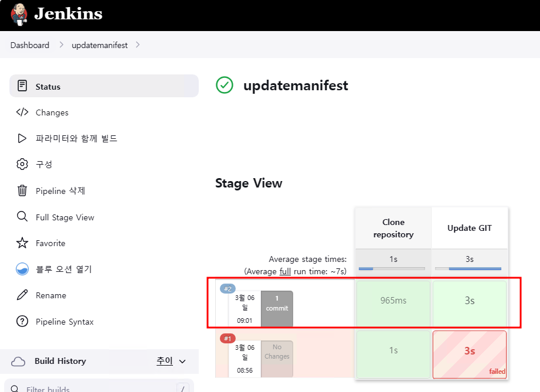Viewport: 540px width, 392px height.
Task: Expand chevron after updatemanifest breadcrumb
Action: click(138, 45)
